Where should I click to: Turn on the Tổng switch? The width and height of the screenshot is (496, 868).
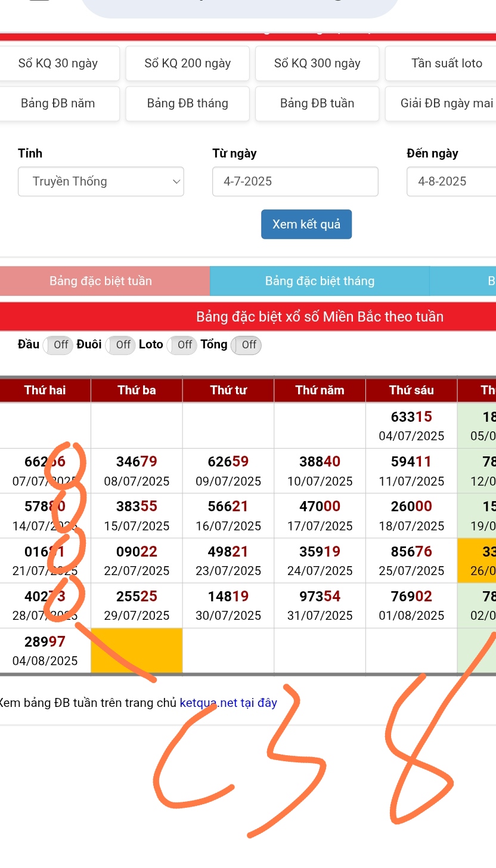coord(246,345)
